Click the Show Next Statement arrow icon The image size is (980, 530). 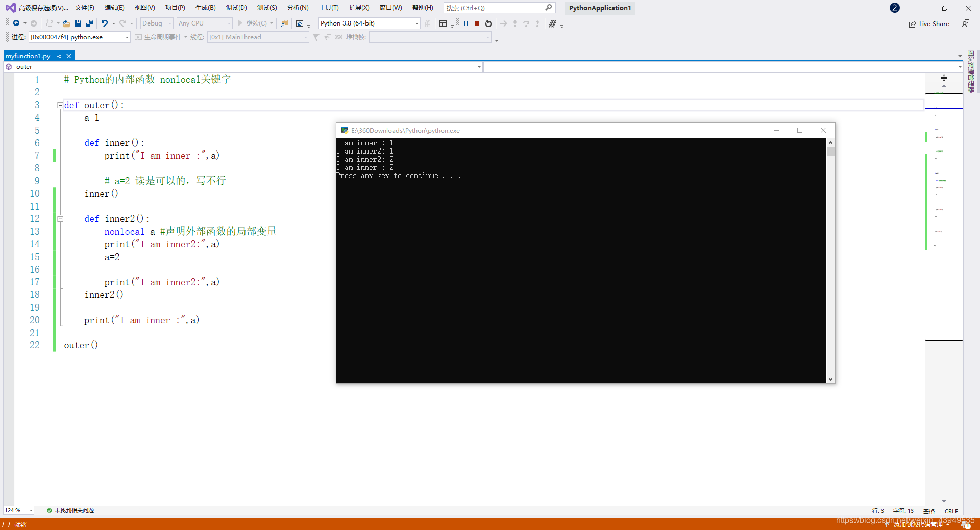point(504,23)
